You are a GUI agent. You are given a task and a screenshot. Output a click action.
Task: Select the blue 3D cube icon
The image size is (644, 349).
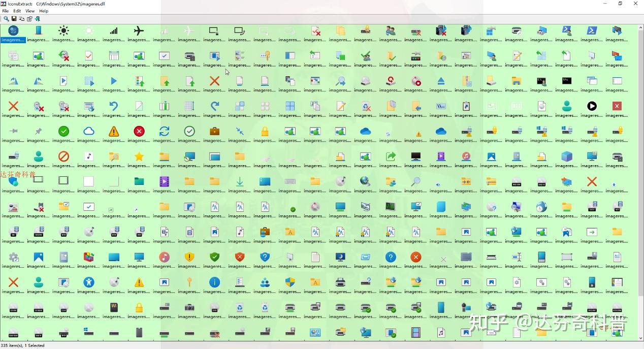(x=566, y=156)
